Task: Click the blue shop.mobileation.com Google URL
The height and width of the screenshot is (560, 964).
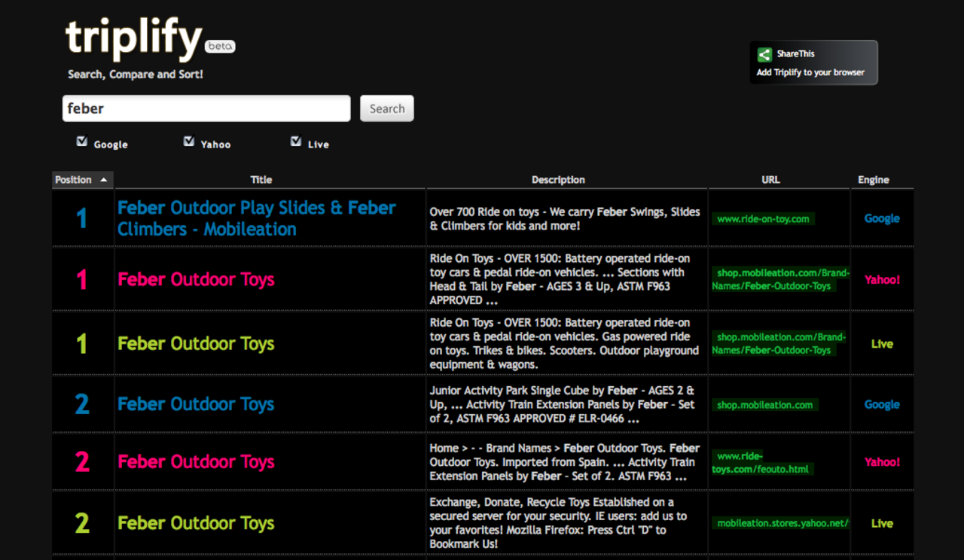Action: [x=764, y=405]
